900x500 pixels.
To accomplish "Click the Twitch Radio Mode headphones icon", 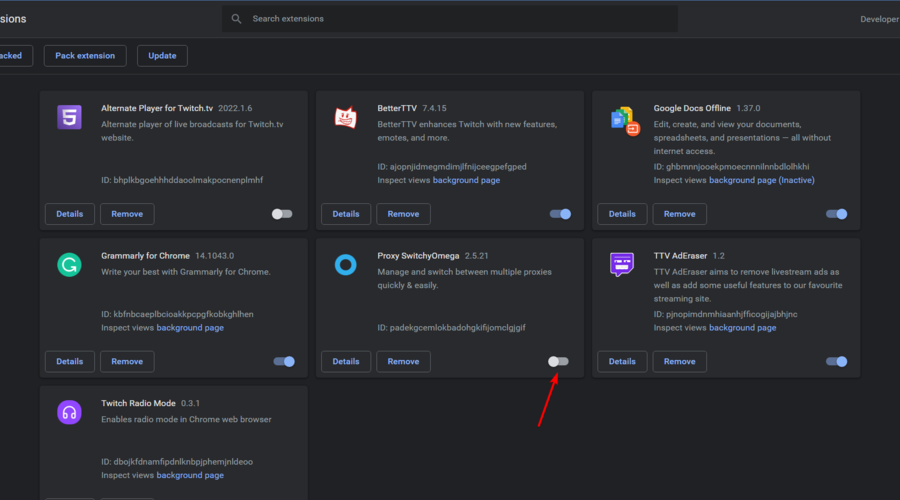I will pos(69,412).
